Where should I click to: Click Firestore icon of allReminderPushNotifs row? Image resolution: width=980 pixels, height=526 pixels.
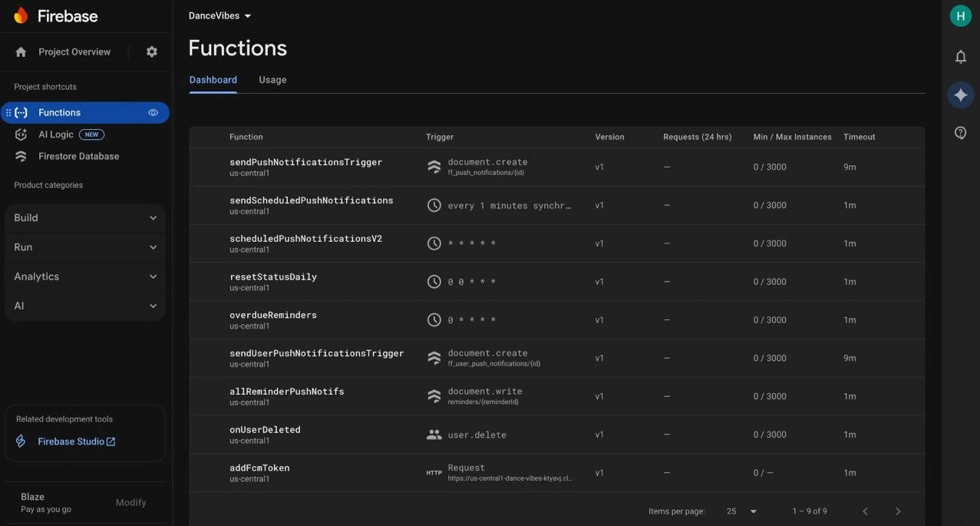pos(434,396)
